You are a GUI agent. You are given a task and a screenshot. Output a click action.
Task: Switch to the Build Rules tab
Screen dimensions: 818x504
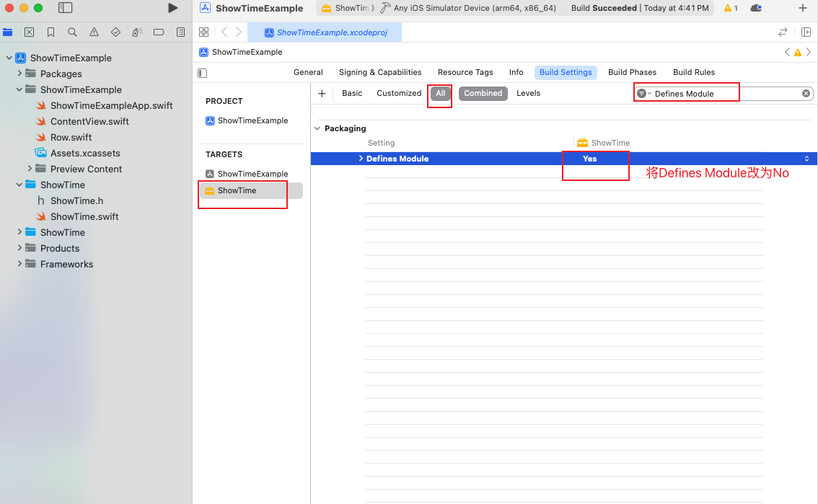click(694, 72)
